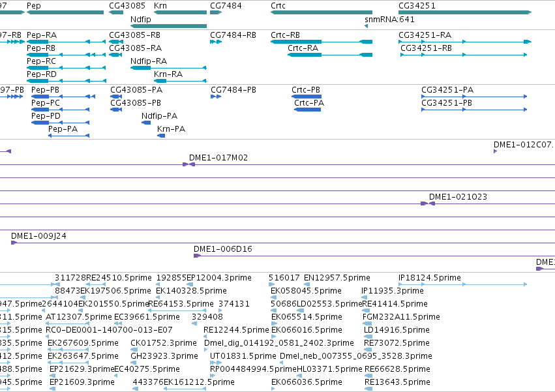Viewport: 555px width, 392px height.
Task: Click protein Crtc-PA
Action: 308,110
